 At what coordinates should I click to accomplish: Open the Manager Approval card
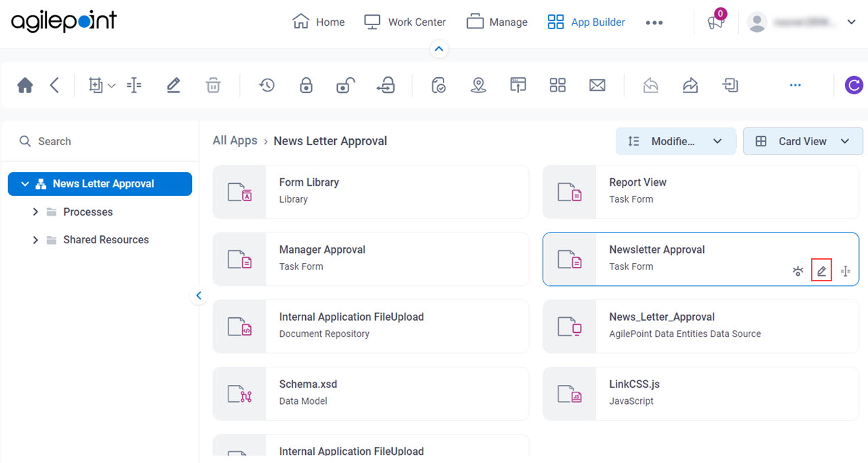pos(371,259)
